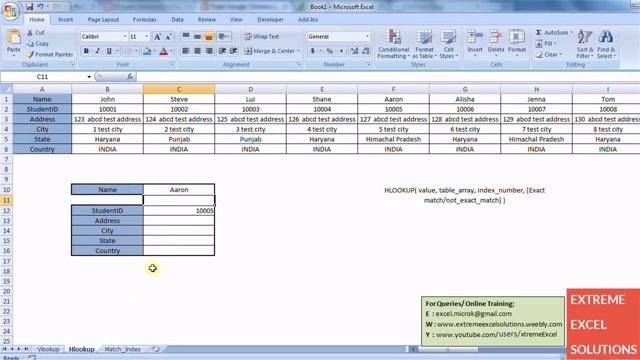Open the Vlookup sheet tab
The height and width of the screenshot is (360, 640).
(x=48, y=349)
